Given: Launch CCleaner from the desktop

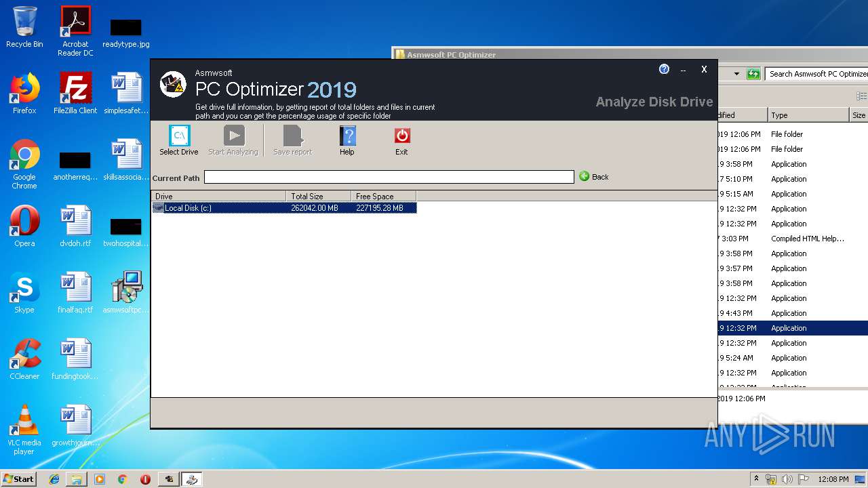Looking at the screenshot, I should [x=24, y=359].
